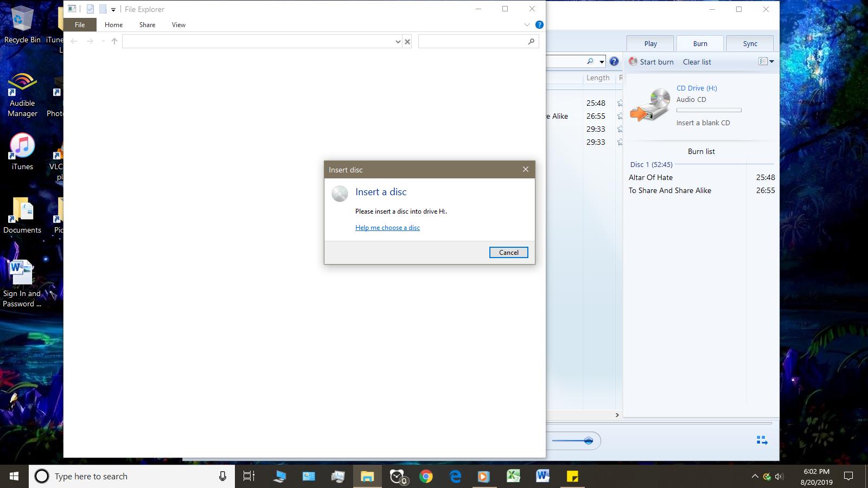Open the 'Help me choose a disc' link
Screen dimensions: 868x488
click(387, 228)
